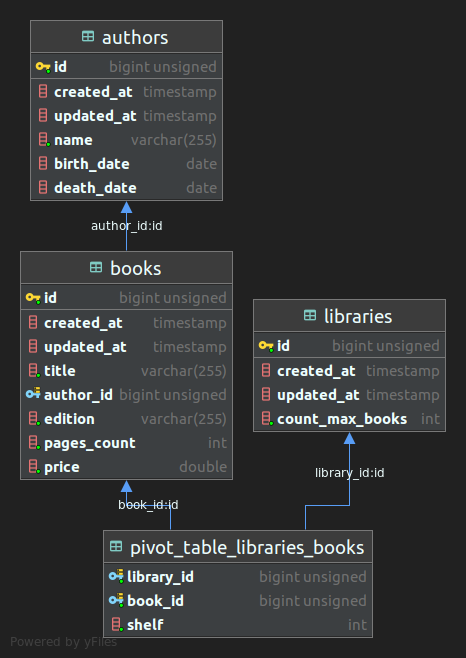Click the pivot_table_libraries_books table header

click(238, 547)
